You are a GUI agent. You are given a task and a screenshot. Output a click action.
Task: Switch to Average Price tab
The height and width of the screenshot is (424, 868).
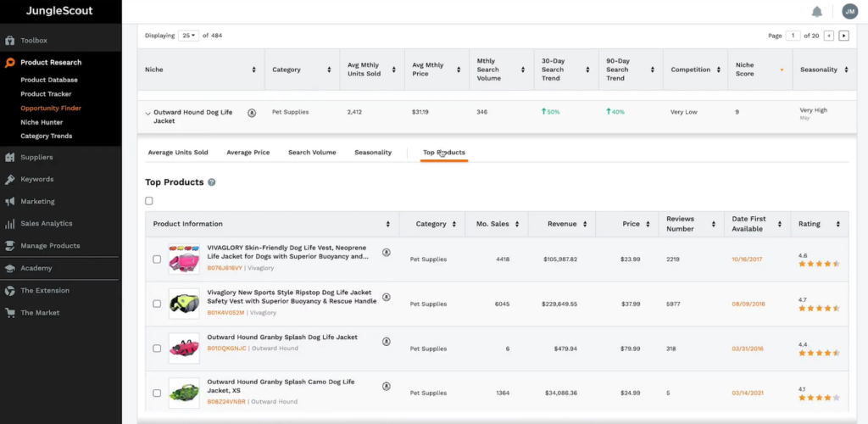pyautogui.click(x=248, y=153)
